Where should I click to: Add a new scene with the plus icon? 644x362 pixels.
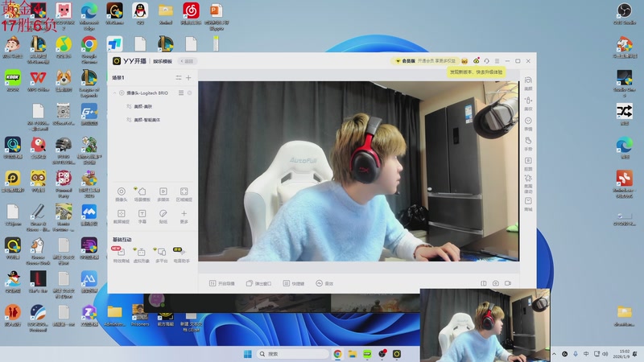(188, 77)
